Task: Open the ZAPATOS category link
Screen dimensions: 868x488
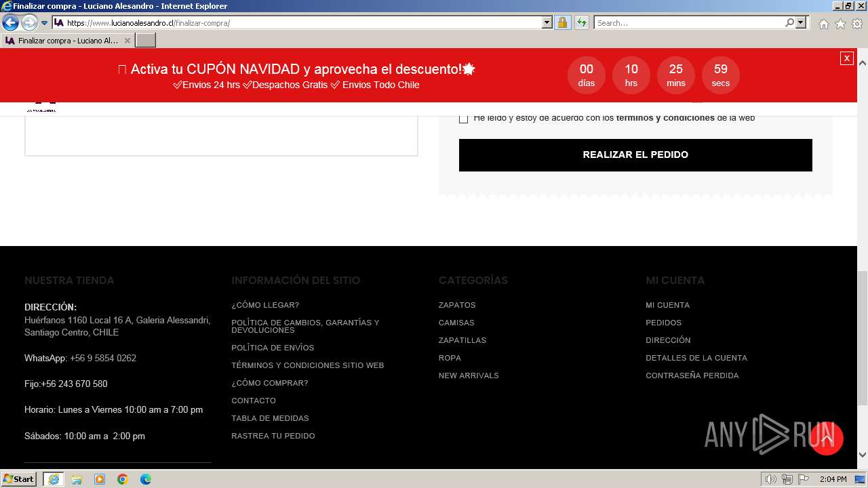Action: click(457, 305)
